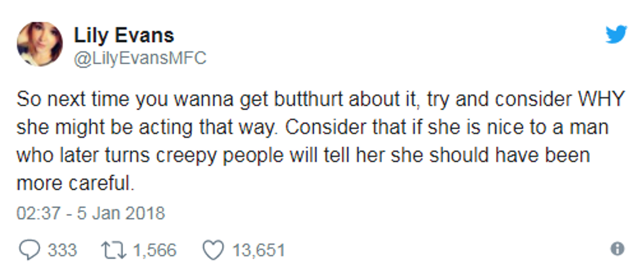Click the Lily Evans display name
The image size is (644, 271).
[123, 34]
